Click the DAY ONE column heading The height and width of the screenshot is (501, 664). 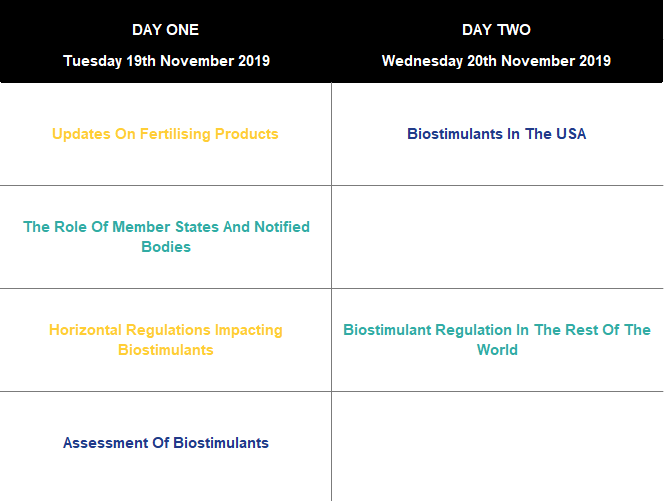click(x=166, y=30)
